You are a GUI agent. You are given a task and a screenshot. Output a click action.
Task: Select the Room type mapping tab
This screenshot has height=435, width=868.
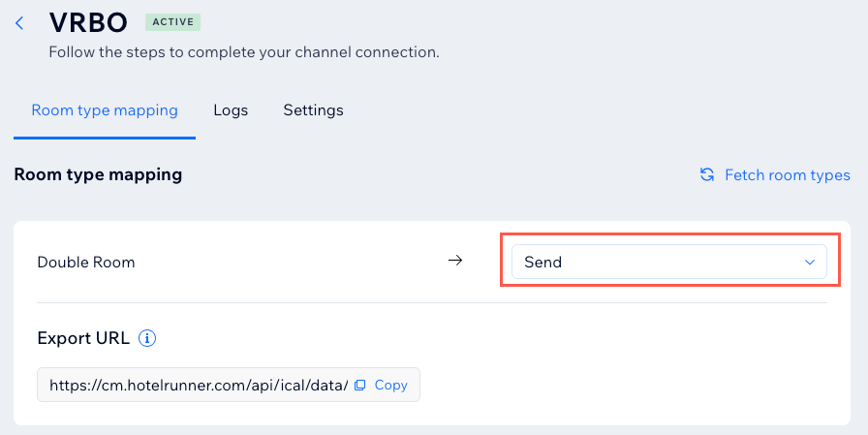(105, 110)
